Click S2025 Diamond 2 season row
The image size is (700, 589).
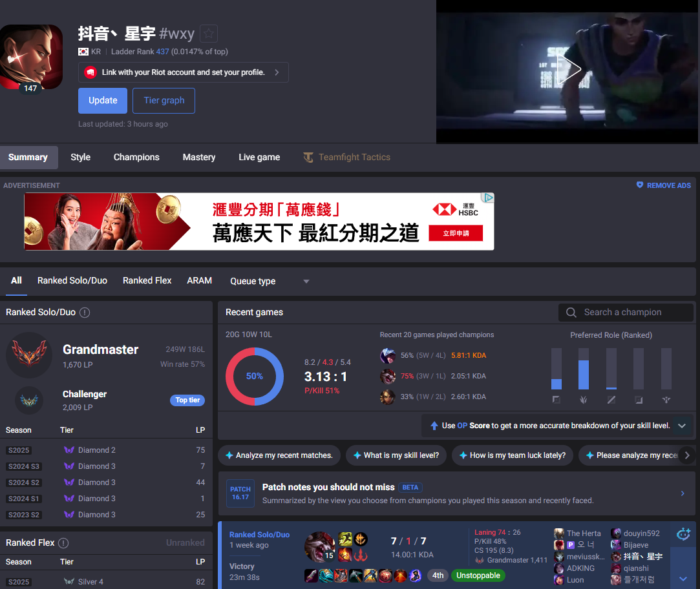[106, 450]
